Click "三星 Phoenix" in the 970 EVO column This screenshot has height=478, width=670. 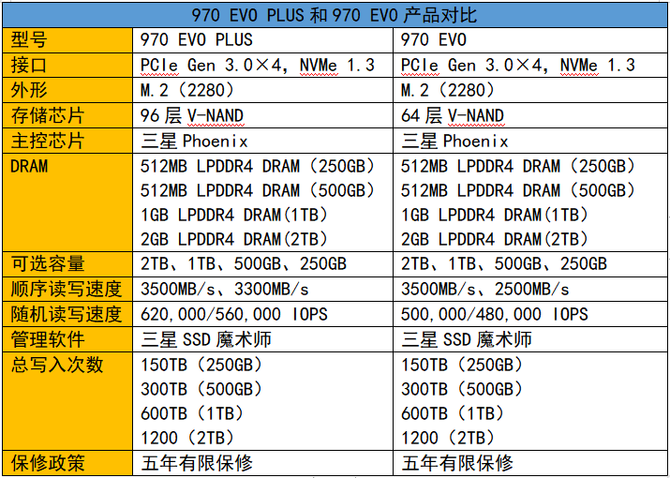[x=455, y=141]
